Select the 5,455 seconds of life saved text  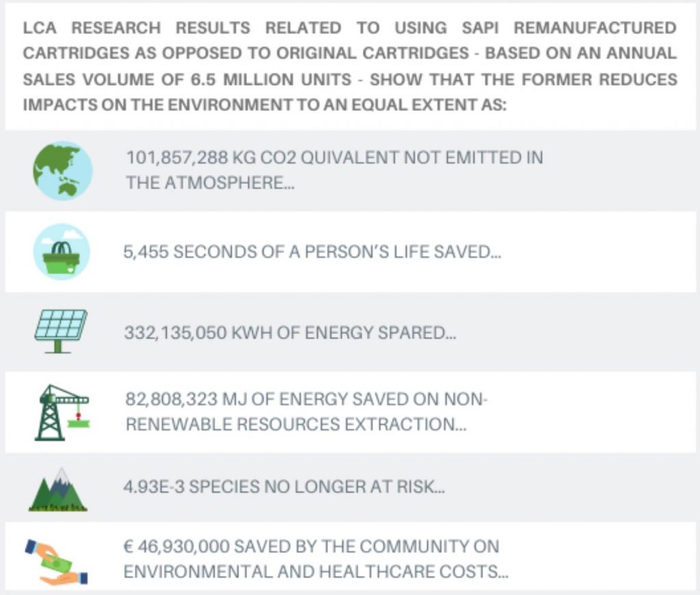click(x=312, y=252)
